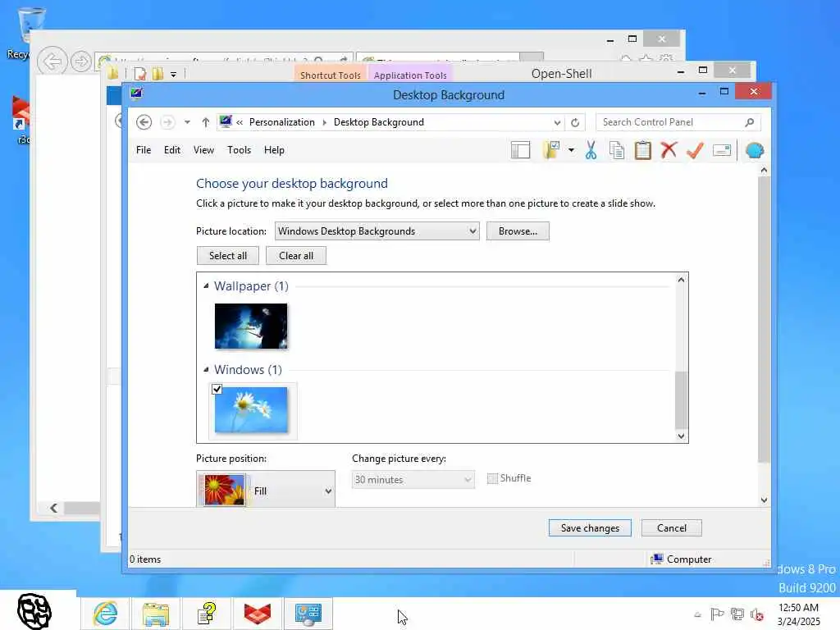Click the Action Center flag tray icon
This screenshot has height=630, width=840.
717,614
